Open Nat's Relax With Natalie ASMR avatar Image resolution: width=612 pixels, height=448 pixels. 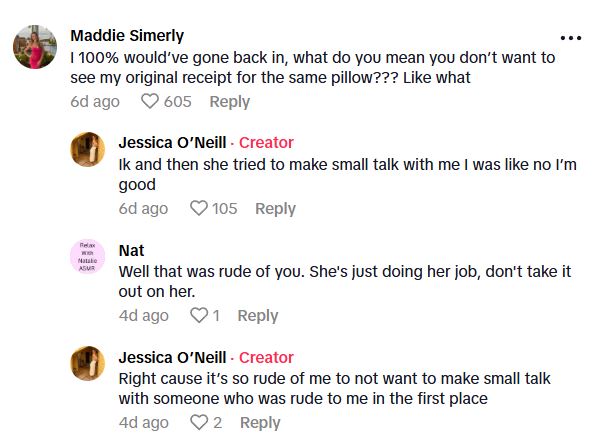click(88, 255)
